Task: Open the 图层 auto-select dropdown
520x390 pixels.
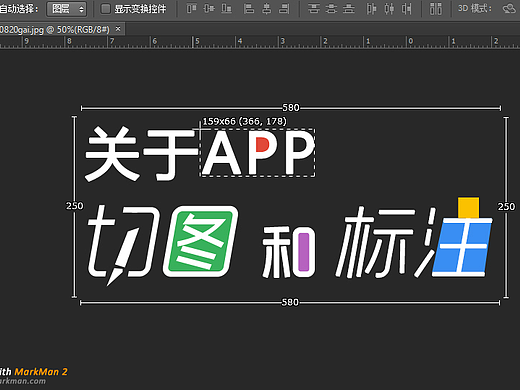Action: tap(67, 9)
